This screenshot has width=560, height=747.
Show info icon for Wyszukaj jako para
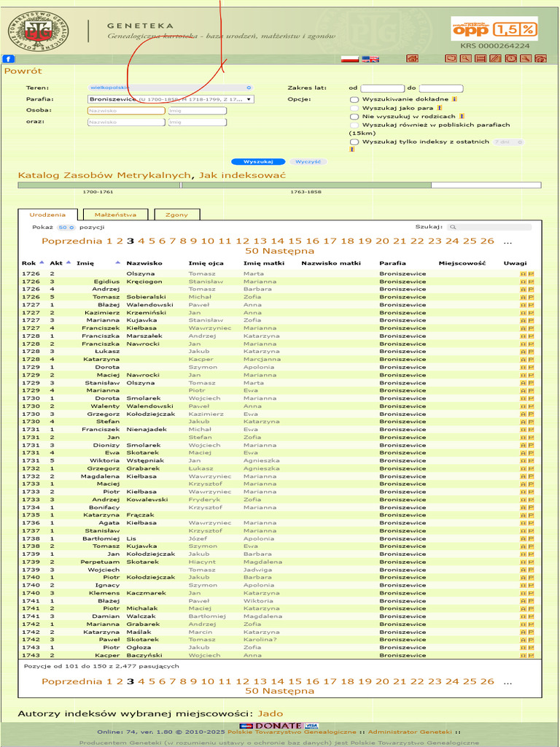(x=439, y=108)
